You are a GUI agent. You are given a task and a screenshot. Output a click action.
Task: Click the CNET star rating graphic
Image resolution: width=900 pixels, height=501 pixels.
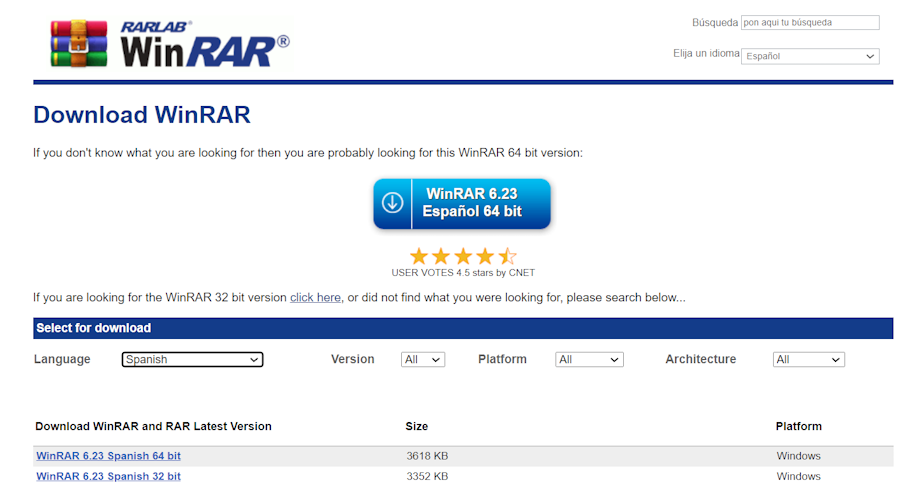coord(462,256)
